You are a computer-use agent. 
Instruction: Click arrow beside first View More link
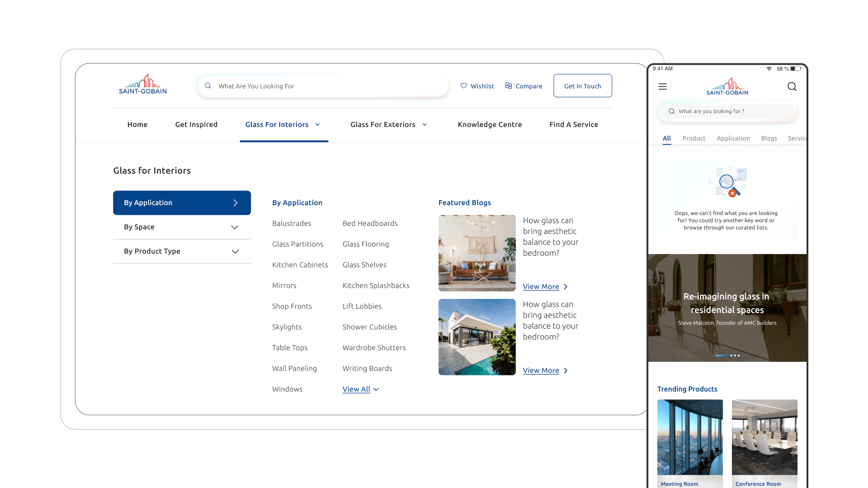pos(566,287)
